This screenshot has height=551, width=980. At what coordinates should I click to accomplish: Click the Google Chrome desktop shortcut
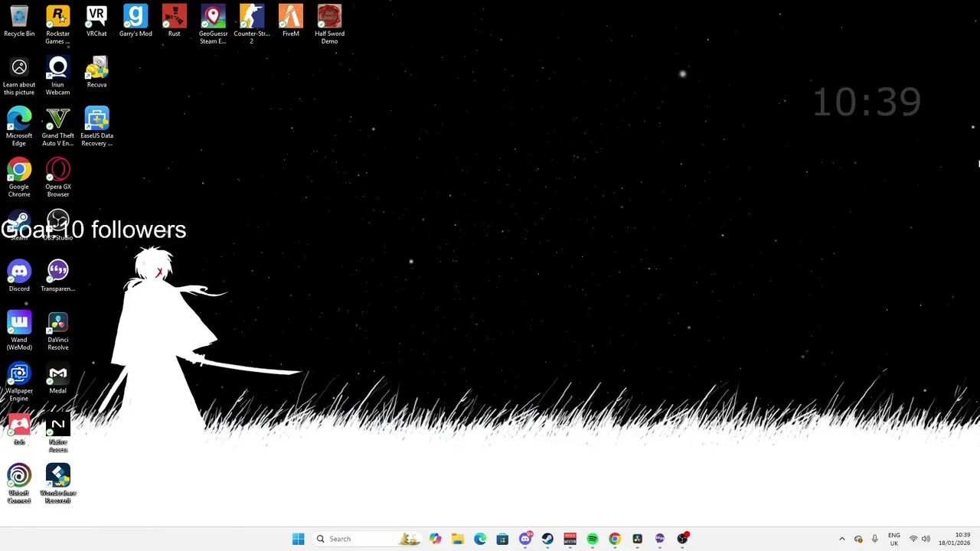pyautogui.click(x=19, y=178)
